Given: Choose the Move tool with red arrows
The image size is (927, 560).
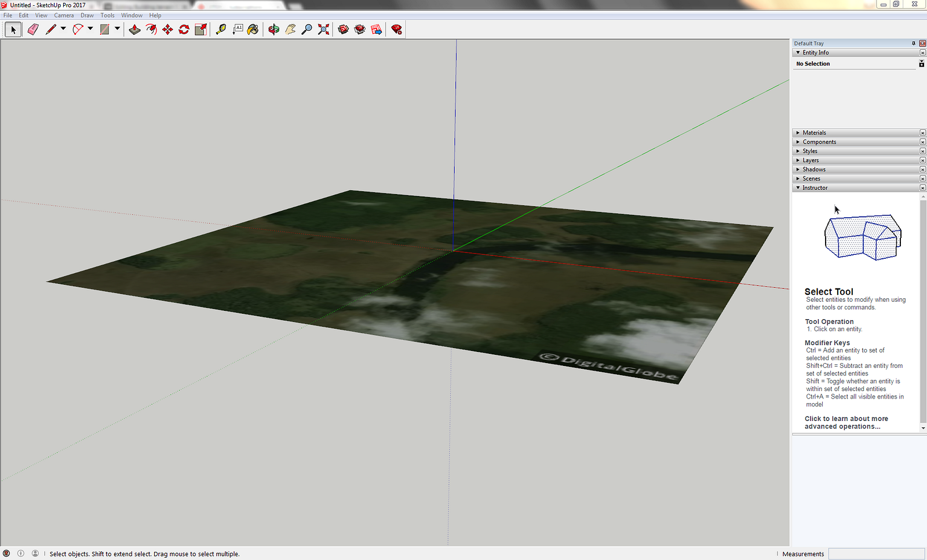Looking at the screenshot, I should pyautogui.click(x=167, y=30).
